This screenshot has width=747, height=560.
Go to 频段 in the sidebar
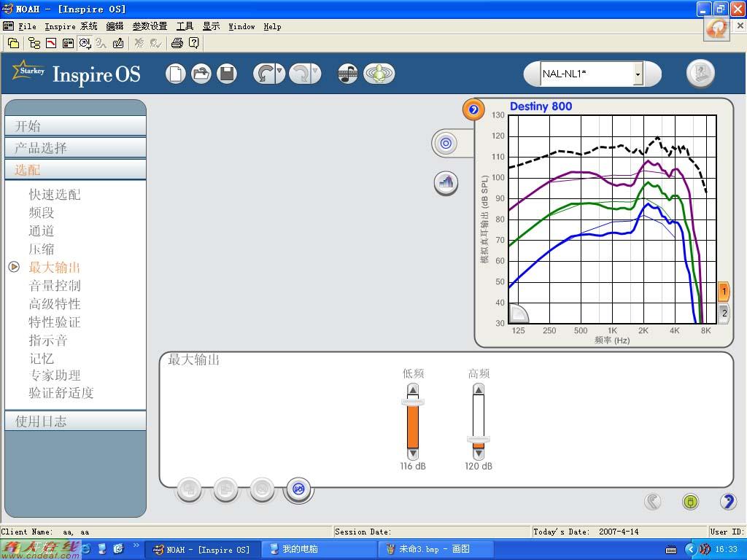[42, 212]
